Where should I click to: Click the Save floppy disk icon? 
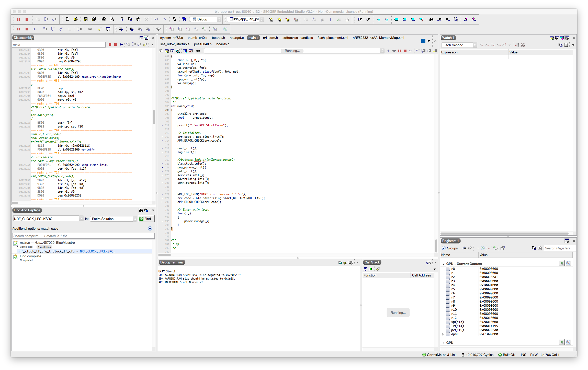(x=86, y=19)
